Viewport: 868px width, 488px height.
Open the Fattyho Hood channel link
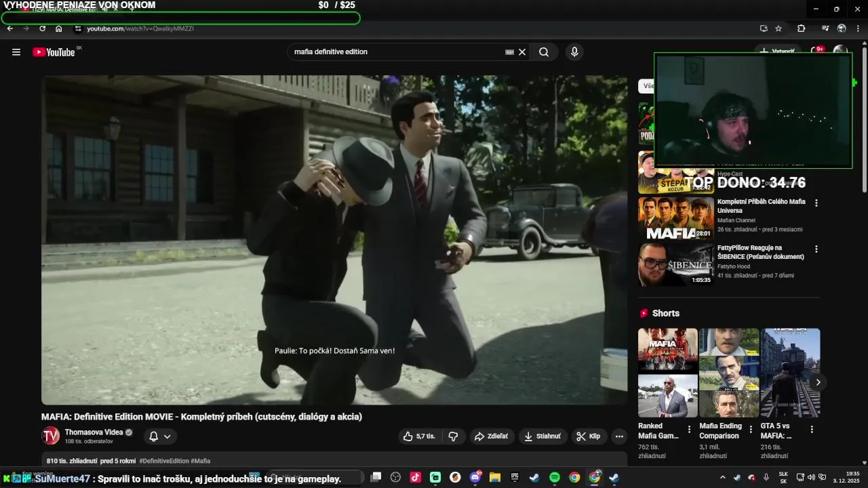734,266
